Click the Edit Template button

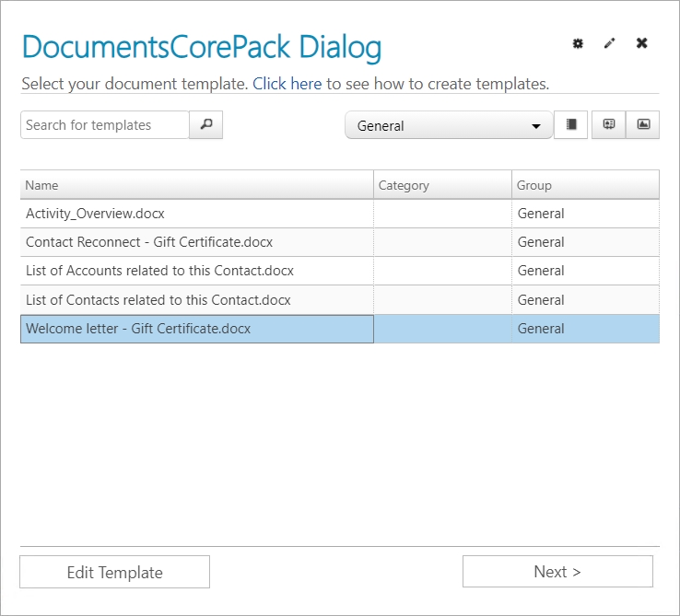point(114,572)
